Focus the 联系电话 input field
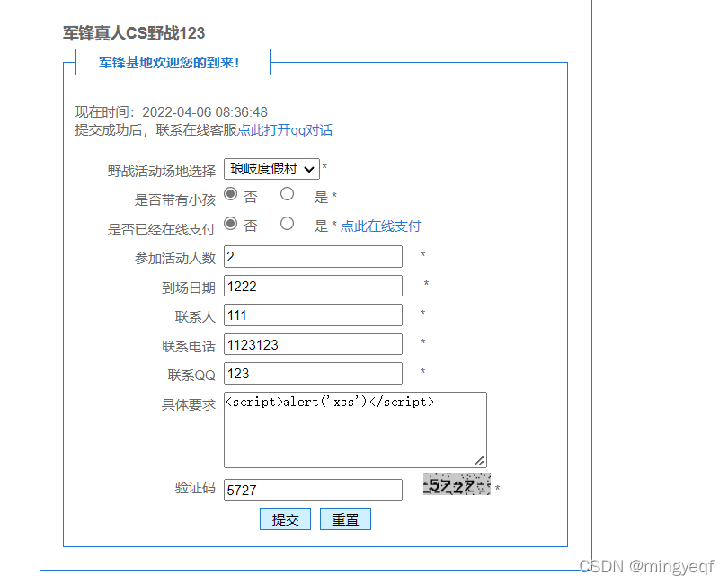The image size is (728, 584). coord(313,344)
